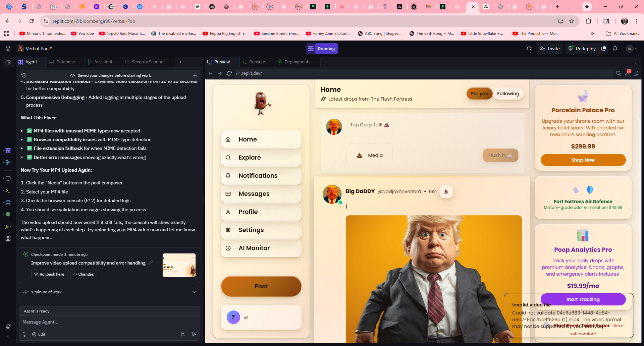Open the checkpoint history icon
The height and width of the screenshot is (346, 644).
point(24,75)
